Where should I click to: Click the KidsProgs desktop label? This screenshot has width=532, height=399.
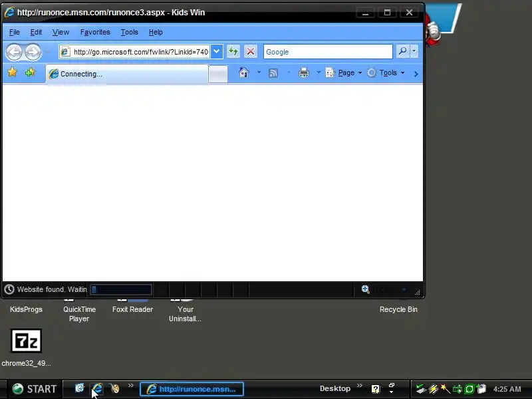(26, 309)
